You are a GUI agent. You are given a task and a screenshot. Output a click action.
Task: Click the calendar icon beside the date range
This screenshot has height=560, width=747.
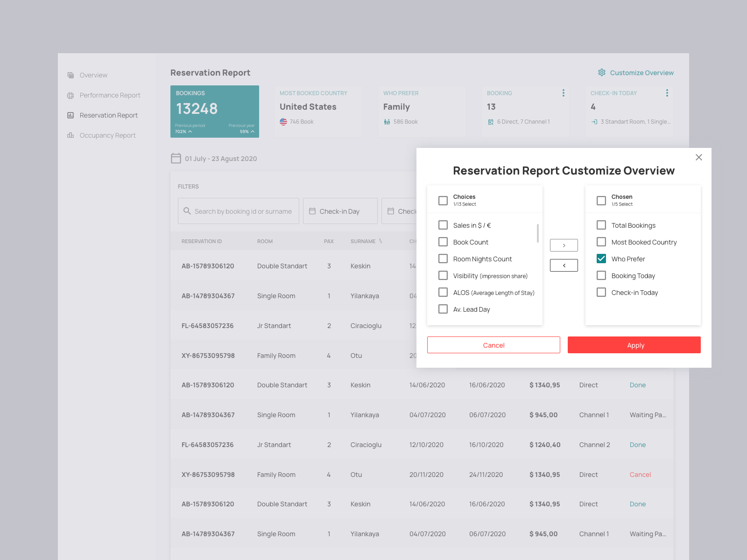pyautogui.click(x=176, y=158)
